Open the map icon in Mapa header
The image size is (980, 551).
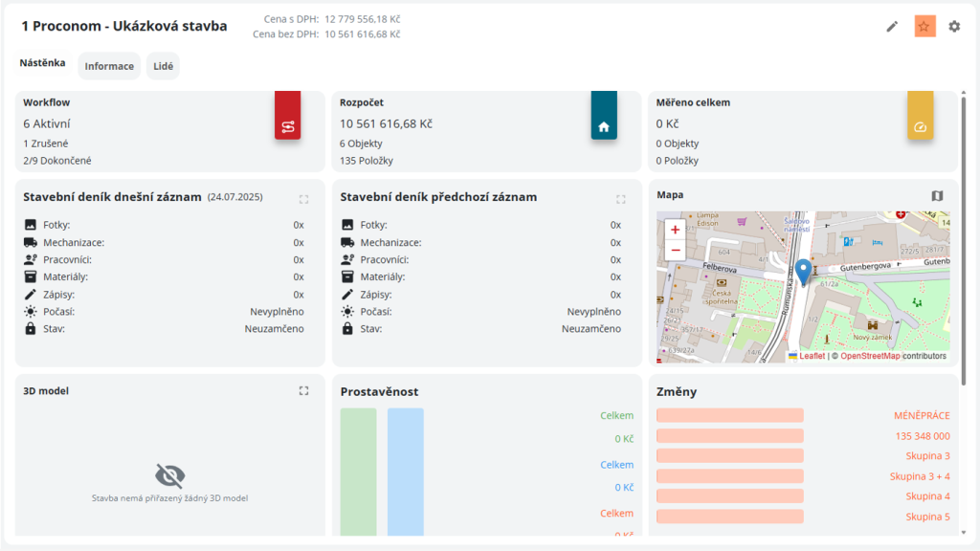coord(937,196)
